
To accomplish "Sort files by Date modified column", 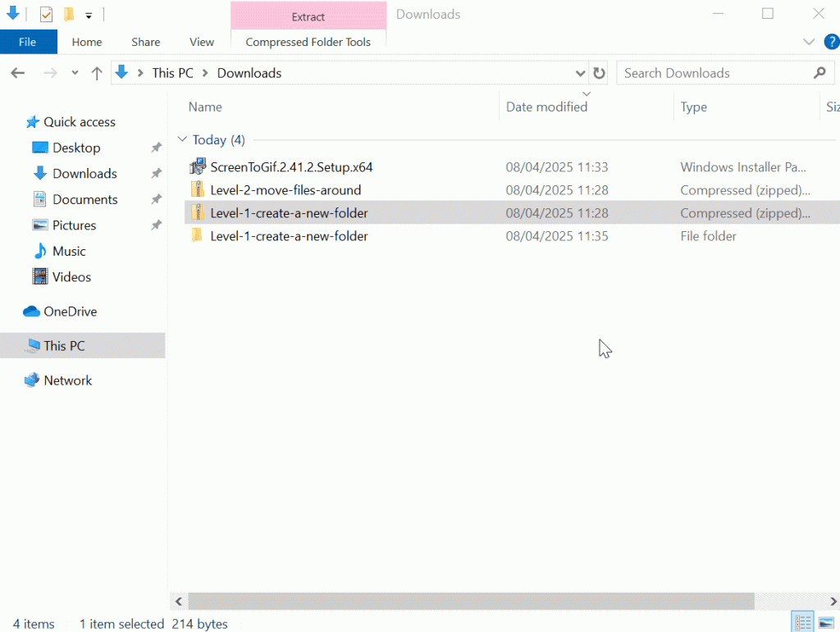I will click(547, 107).
